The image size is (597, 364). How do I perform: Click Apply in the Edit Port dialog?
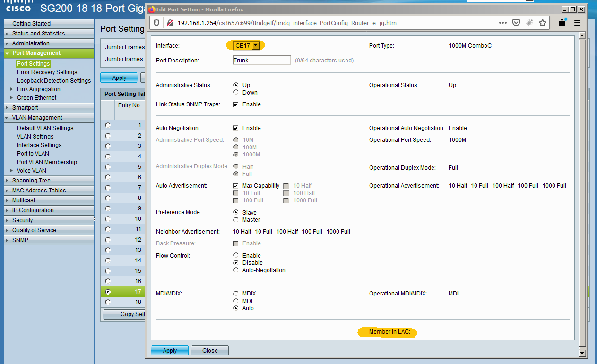[170, 350]
